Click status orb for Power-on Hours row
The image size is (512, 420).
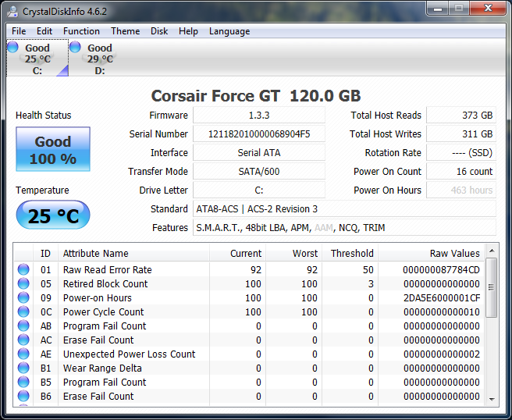pos(23,297)
